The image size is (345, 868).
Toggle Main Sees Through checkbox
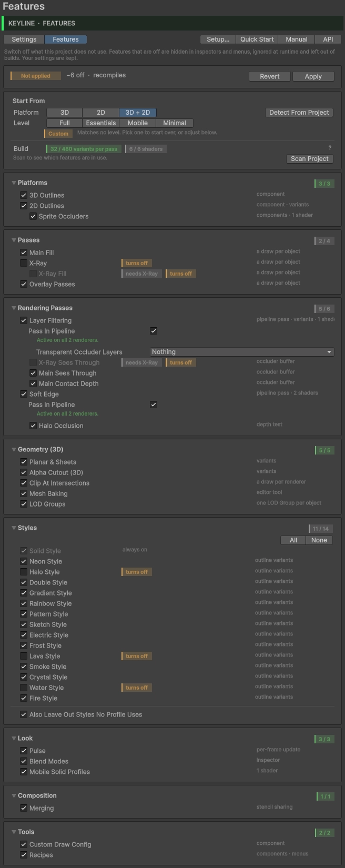point(33,373)
